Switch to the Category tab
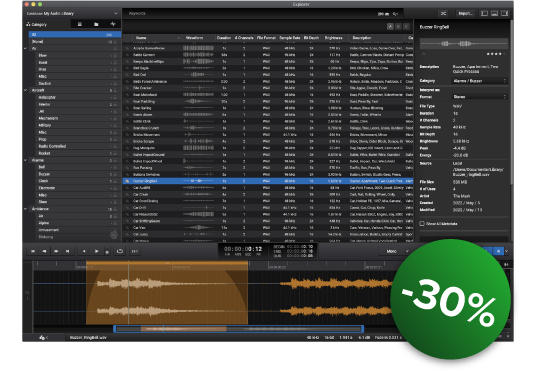 [37, 25]
